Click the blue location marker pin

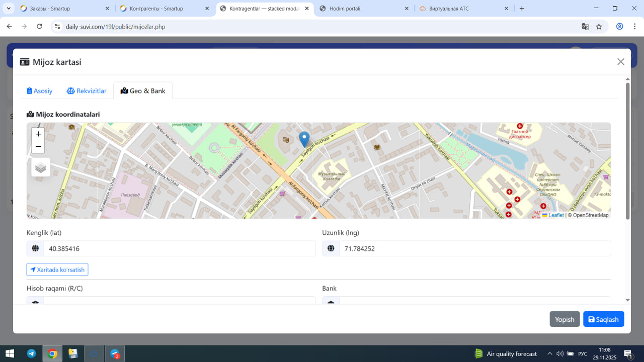coord(304,138)
